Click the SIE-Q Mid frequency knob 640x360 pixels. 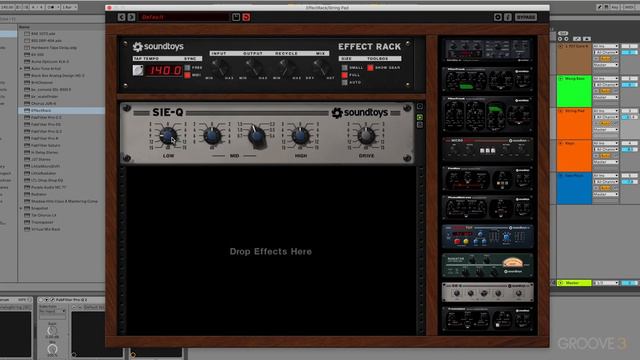[x=256, y=137]
